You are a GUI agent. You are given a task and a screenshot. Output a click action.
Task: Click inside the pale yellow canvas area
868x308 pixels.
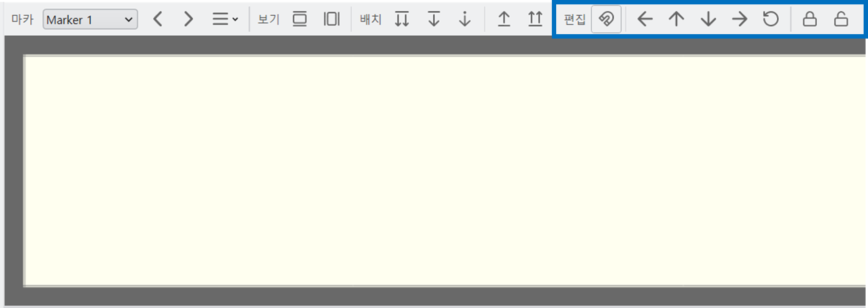tap(445, 170)
